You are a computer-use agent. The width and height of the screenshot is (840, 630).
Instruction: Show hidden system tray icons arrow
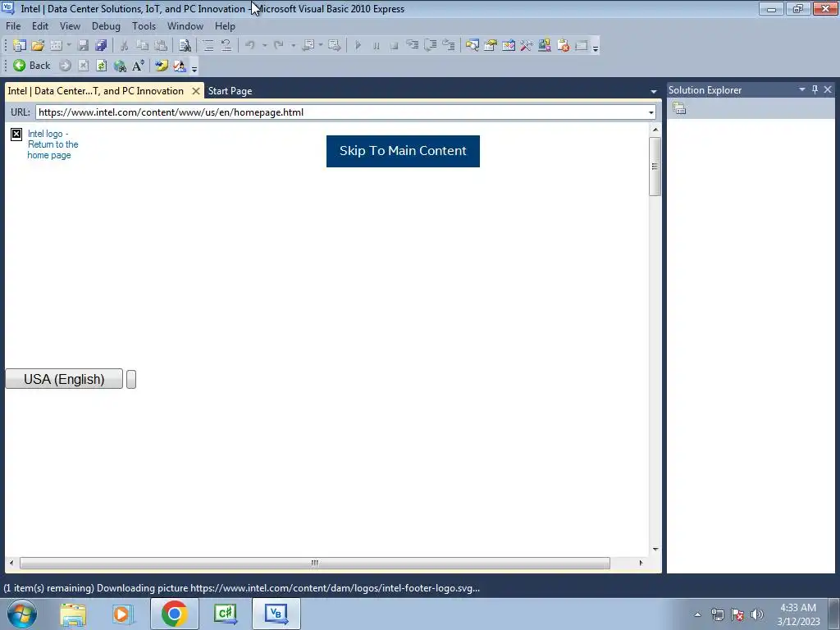pos(697,614)
